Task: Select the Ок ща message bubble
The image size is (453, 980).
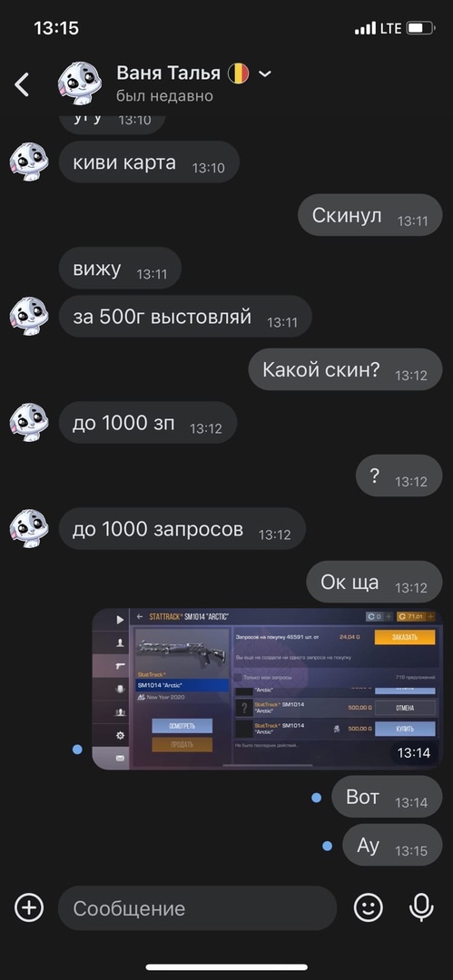Action: pos(374,582)
